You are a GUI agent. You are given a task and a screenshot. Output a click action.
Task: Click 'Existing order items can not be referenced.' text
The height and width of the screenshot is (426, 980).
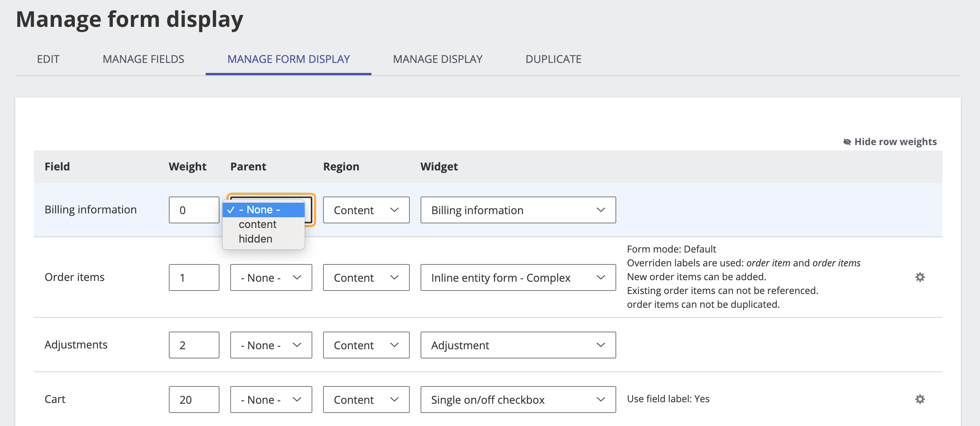tap(723, 291)
